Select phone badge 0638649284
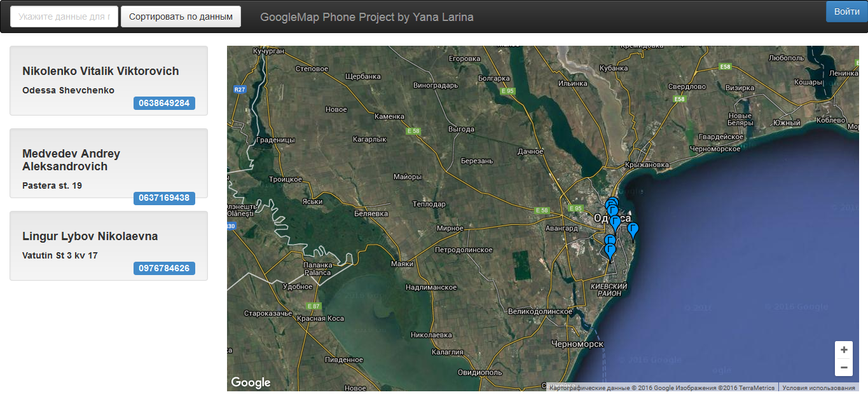Image resolution: width=868 pixels, height=404 pixels. 164,103
